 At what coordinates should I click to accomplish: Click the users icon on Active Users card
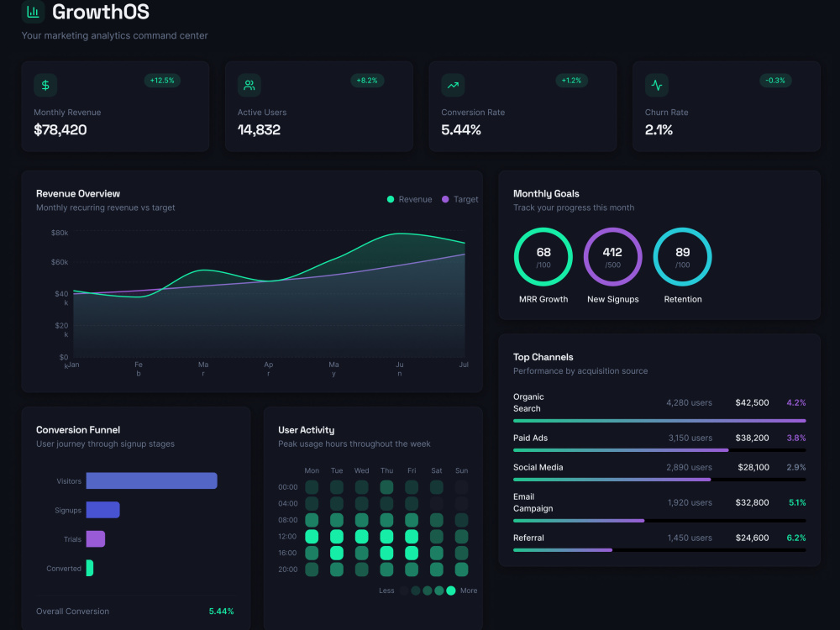[249, 85]
